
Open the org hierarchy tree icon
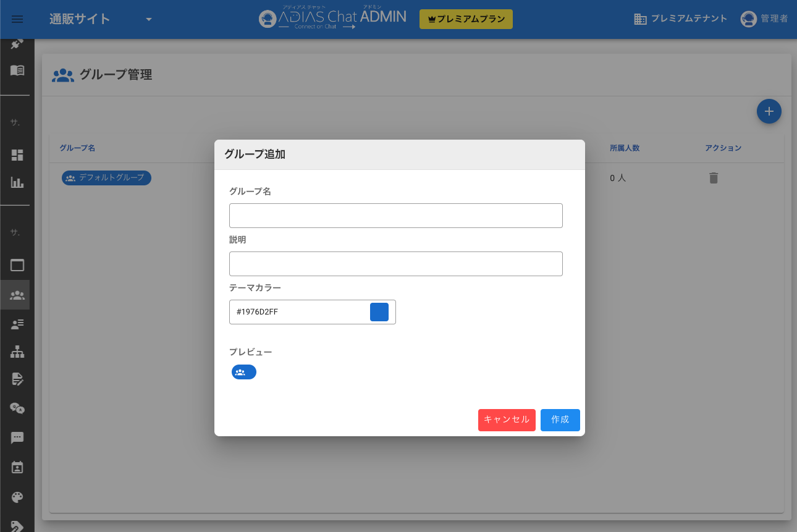pos(17,352)
